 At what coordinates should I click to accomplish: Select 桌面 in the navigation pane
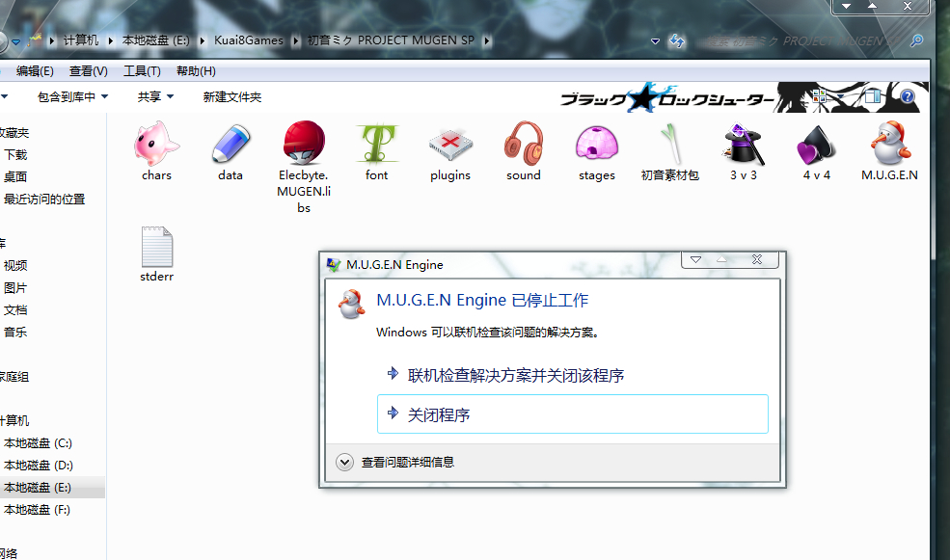[15, 176]
